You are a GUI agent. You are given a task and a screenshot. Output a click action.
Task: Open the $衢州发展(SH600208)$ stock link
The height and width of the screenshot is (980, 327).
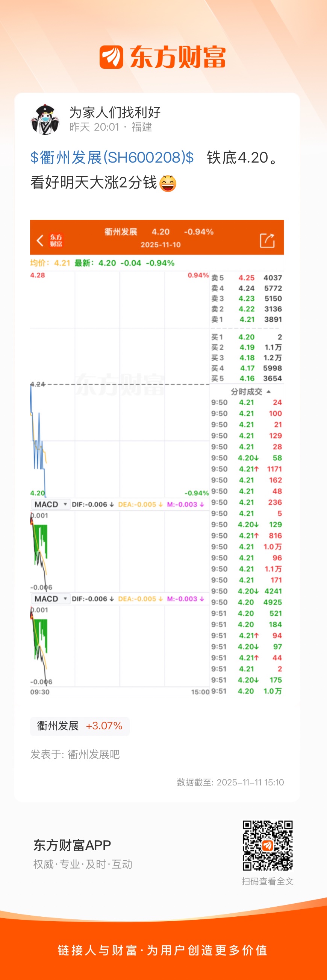tap(112, 157)
